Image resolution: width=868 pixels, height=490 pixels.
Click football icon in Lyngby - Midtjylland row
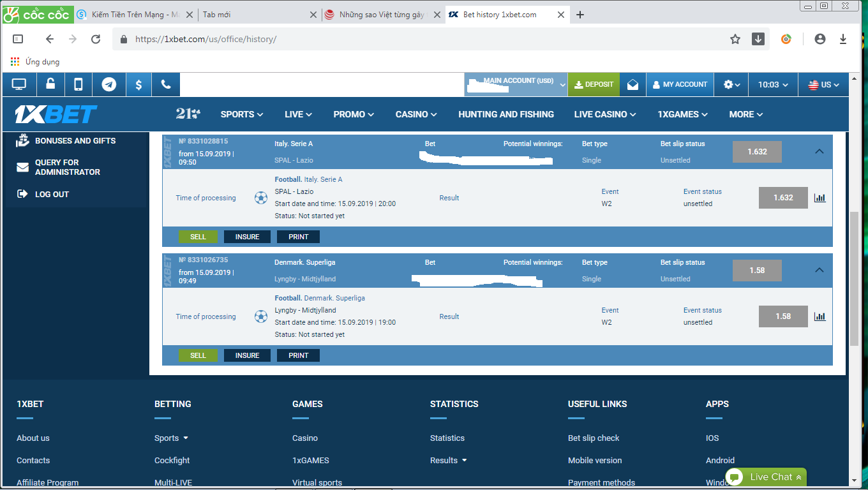(x=261, y=316)
